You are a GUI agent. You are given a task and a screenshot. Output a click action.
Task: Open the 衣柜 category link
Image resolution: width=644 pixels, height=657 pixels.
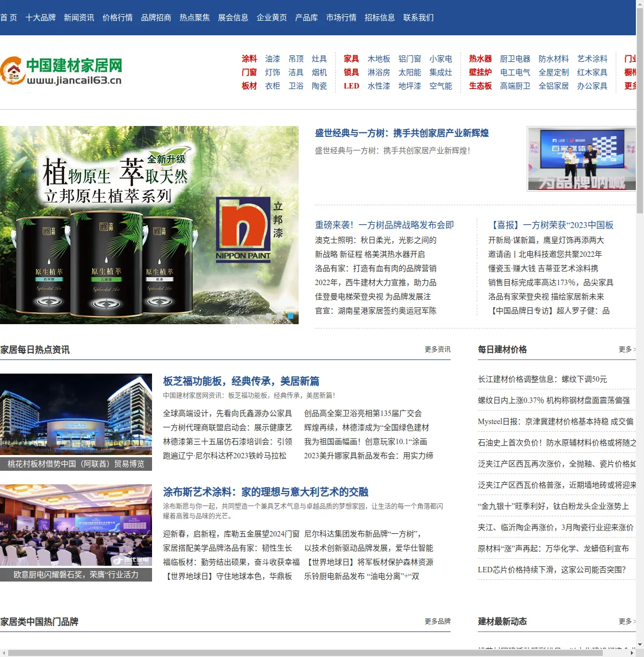(273, 86)
